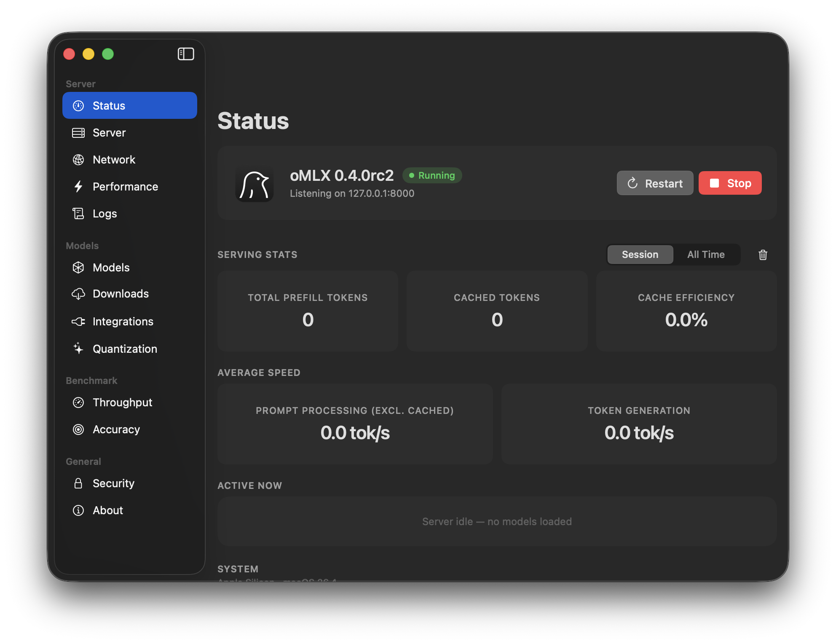This screenshot has width=836, height=644.
Task: Open the Accuracy benchmark page
Action: coord(130,429)
